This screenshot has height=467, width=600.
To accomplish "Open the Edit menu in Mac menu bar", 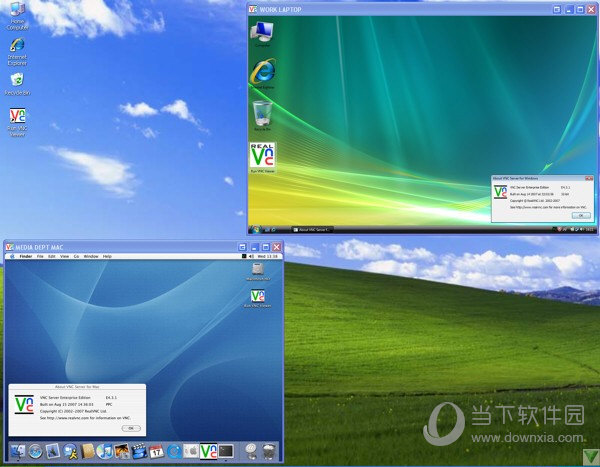I will (x=52, y=256).
